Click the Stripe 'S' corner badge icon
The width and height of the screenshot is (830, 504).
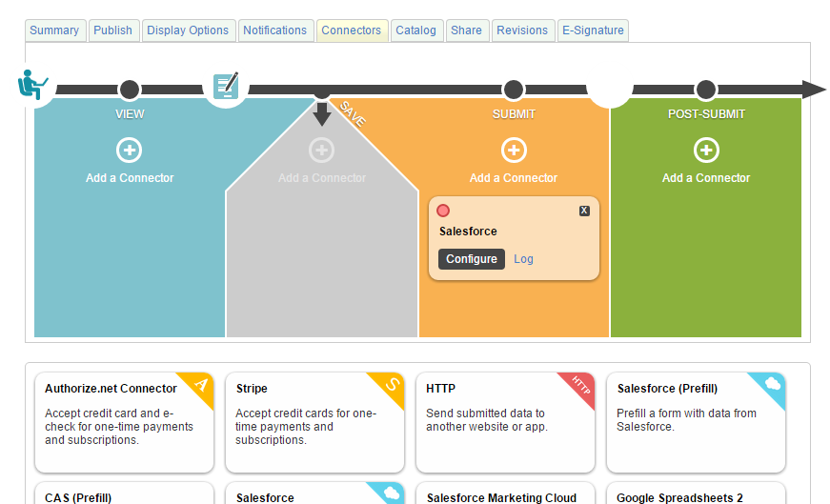click(392, 384)
